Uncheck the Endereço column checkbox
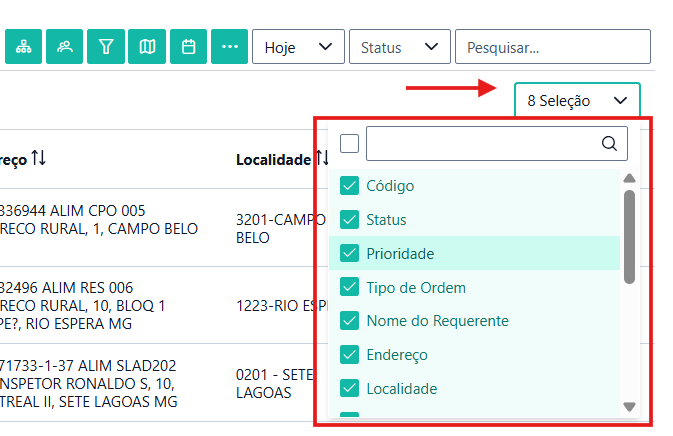This screenshot has height=436, width=673. pos(350,355)
